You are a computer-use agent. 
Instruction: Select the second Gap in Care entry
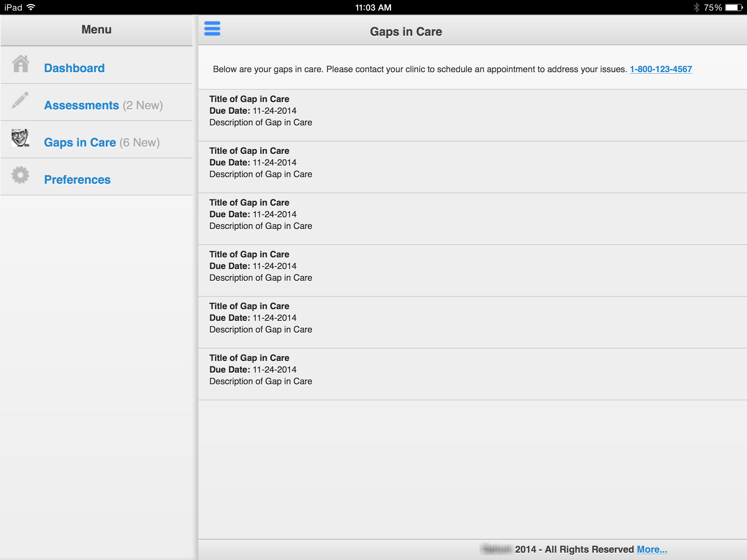point(260,163)
